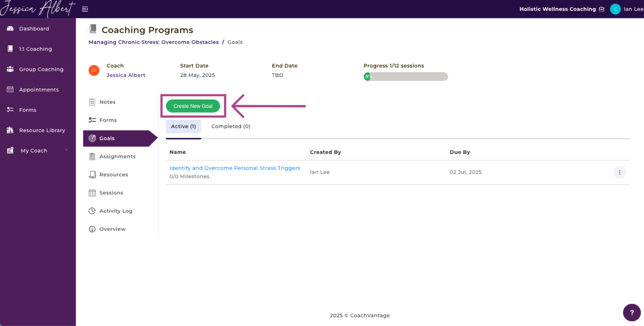Click the Ian Lee created-by cell
The width and height of the screenshot is (644, 326).
click(320, 172)
